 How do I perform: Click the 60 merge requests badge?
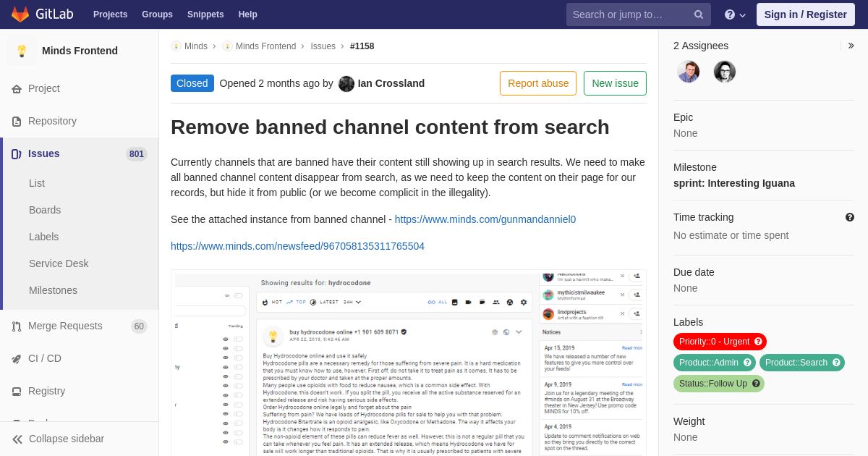(x=139, y=326)
